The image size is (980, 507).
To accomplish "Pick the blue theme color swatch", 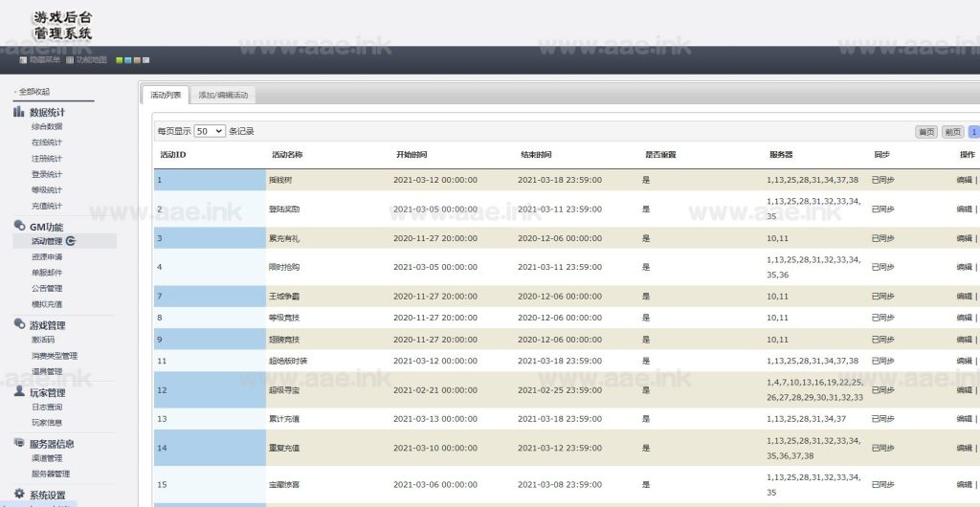I will pyautogui.click(x=128, y=60).
